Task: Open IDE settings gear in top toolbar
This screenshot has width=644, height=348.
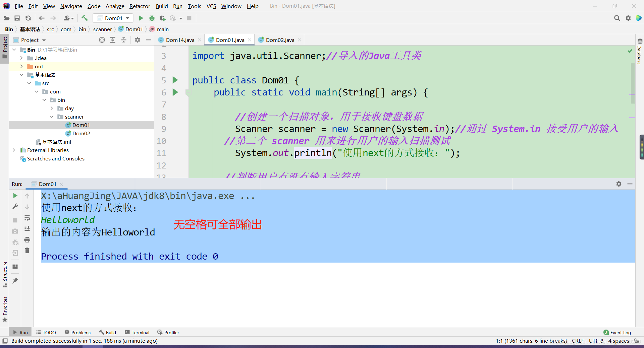Action: [628, 18]
